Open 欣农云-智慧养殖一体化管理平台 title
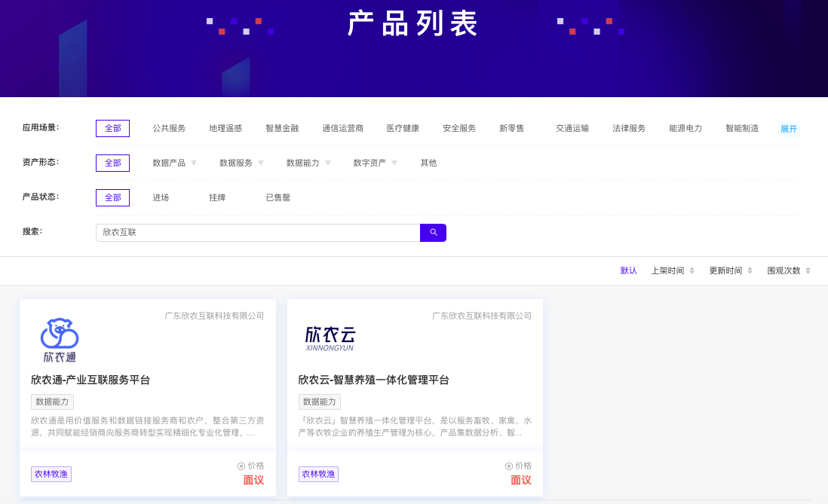The image size is (828, 504). [373, 380]
